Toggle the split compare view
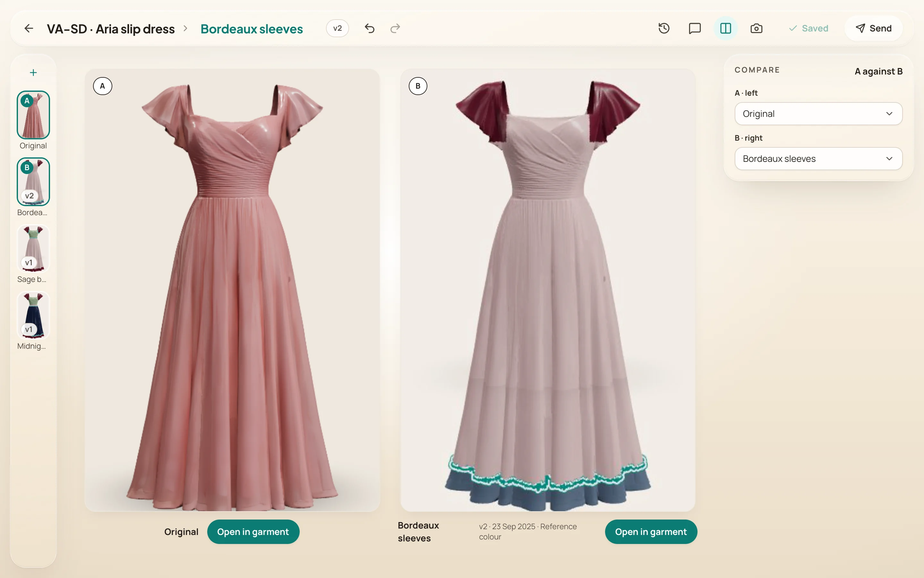This screenshot has width=924, height=578. [725, 28]
